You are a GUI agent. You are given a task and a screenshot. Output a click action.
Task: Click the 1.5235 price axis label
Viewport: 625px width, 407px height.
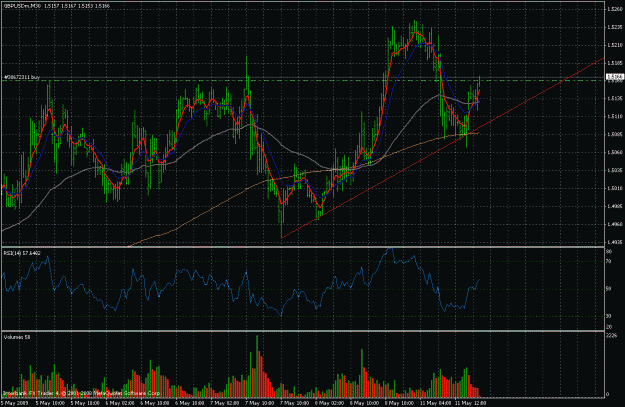click(x=615, y=27)
